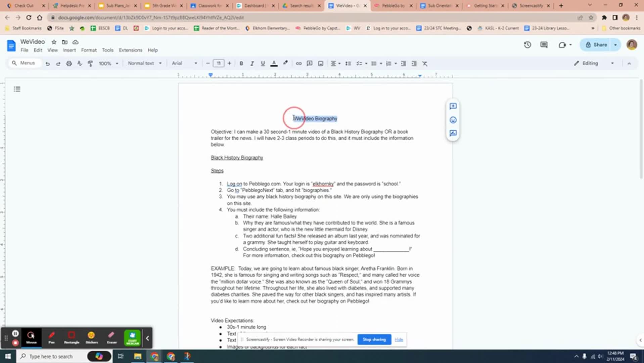Add comment from the side panel
Screen dimensions: 644x363
[x=453, y=106]
